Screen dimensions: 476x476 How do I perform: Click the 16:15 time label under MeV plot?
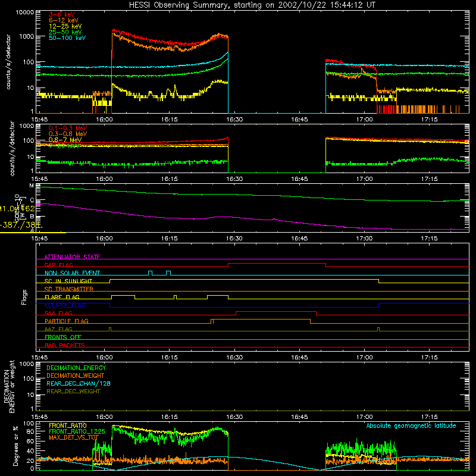pyautogui.click(x=170, y=179)
